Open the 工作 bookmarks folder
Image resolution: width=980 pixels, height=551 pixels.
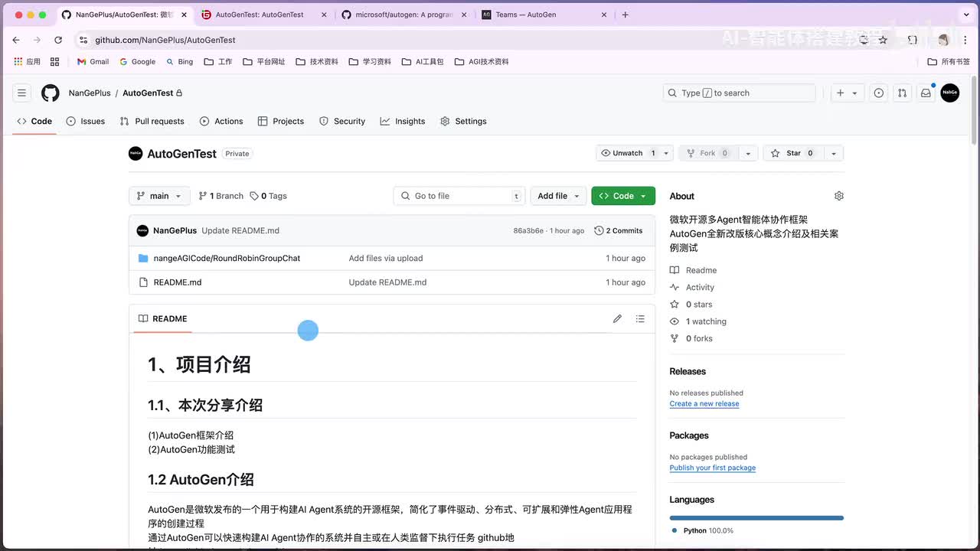[x=218, y=61]
